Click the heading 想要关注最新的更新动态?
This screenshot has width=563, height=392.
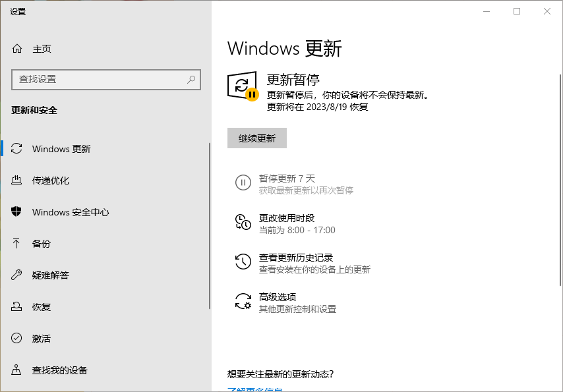[x=280, y=374]
